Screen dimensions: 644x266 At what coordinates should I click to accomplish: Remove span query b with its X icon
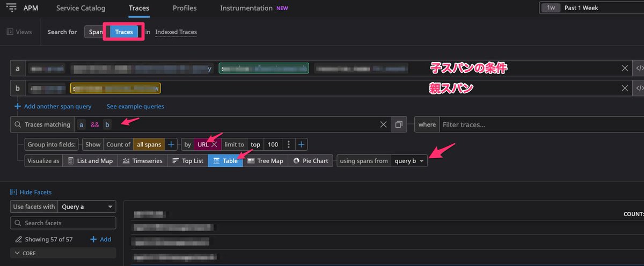pos(625,88)
